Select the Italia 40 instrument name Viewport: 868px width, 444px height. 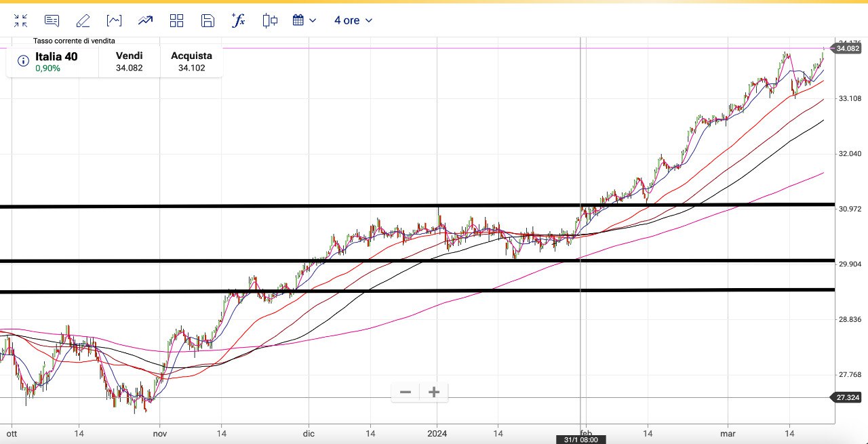(56, 57)
